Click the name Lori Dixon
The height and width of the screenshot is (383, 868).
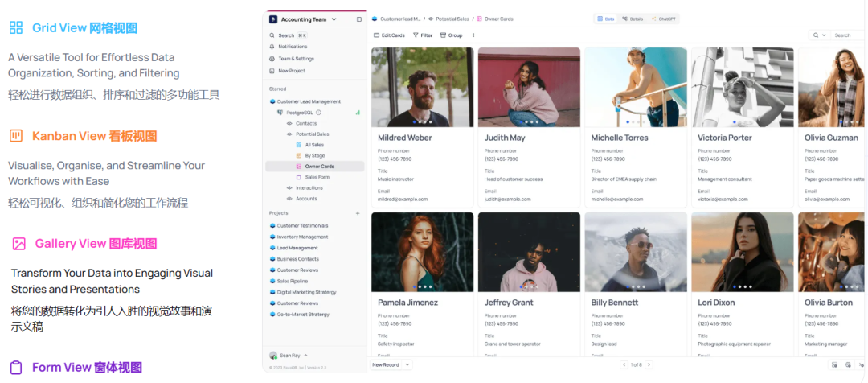pyautogui.click(x=716, y=303)
